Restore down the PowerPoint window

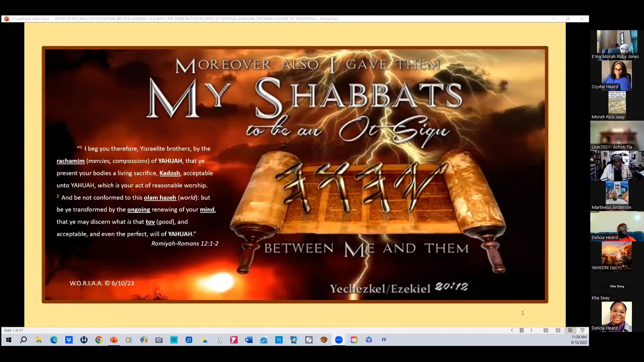click(568, 19)
